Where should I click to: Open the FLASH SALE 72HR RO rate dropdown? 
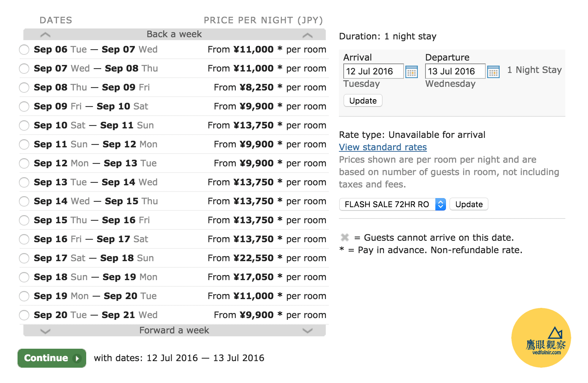click(x=393, y=204)
